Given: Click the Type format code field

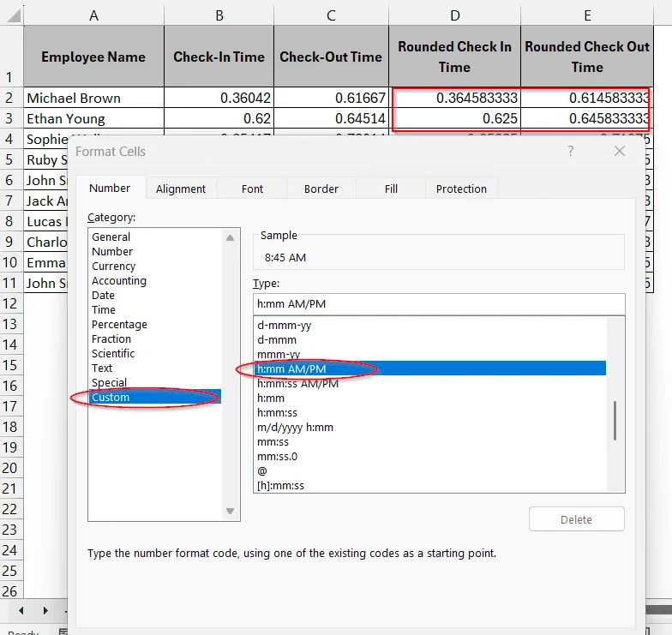Looking at the screenshot, I should (439, 303).
